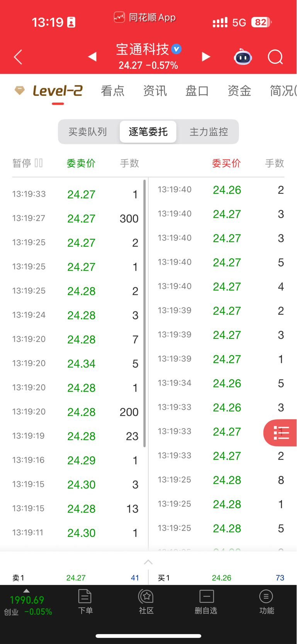Open 社区 community icon
Image resolution: width=297 pixels, height=644 pixels.
(x=146, y=601)
